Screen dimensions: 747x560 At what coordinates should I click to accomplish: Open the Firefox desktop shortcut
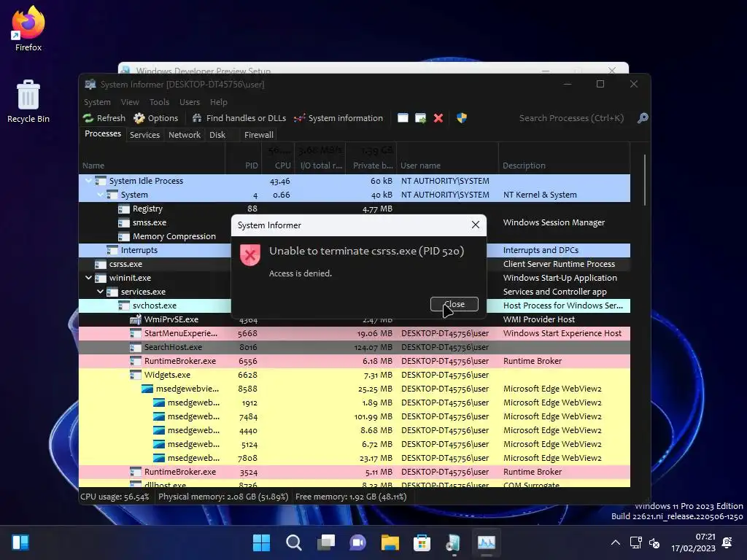point(28,28)
